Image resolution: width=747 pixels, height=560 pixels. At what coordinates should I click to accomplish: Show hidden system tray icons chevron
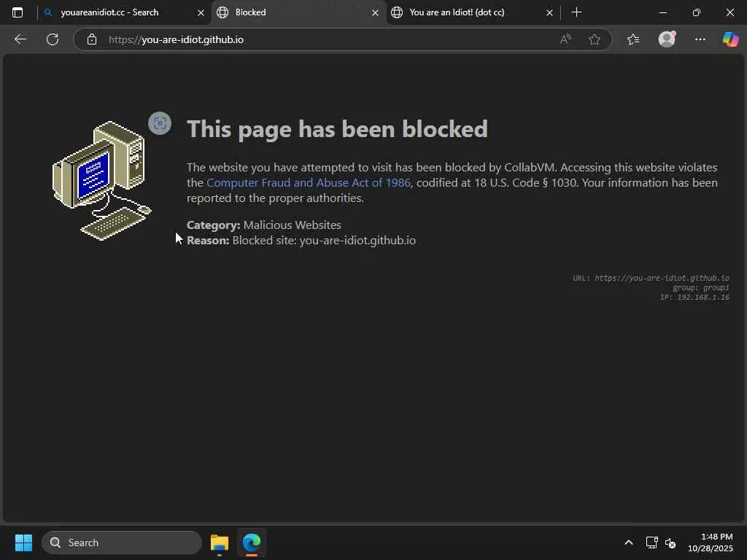point(629,542)
